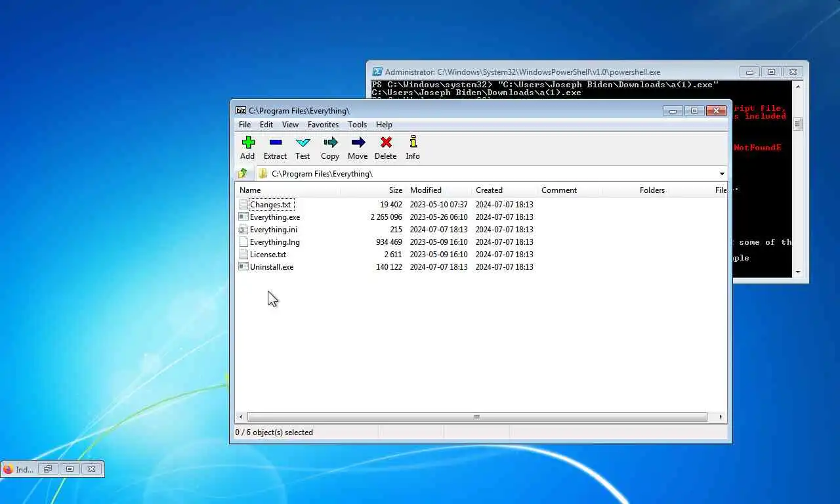Click horizontal scrollbar right arrow in 7-Zip

pos(721,417)
